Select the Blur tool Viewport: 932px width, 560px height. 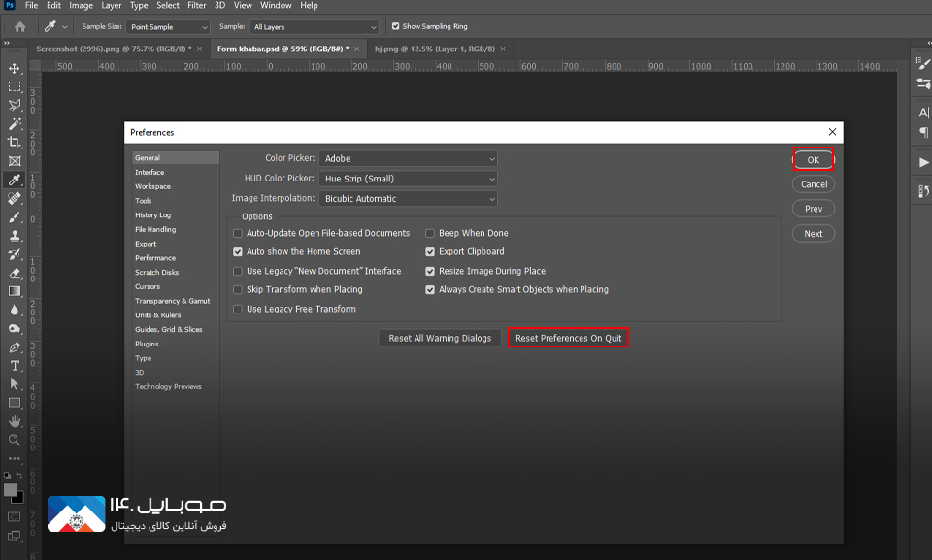15,310
